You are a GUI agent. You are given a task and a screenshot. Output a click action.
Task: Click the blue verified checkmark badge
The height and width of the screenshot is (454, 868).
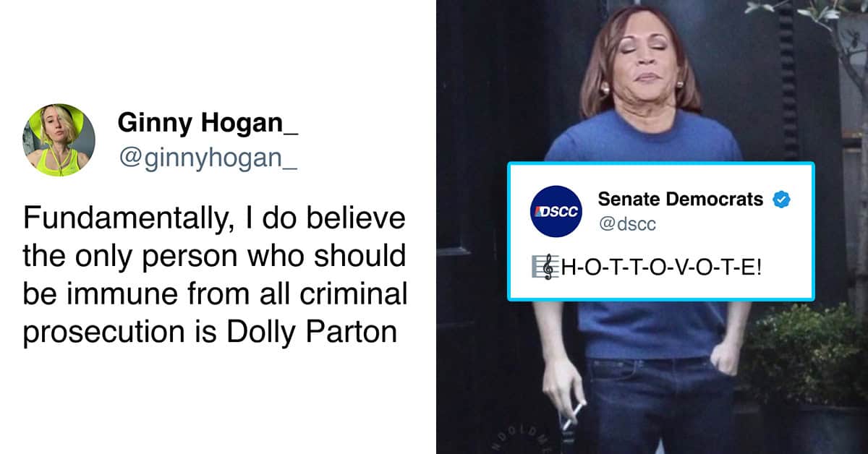pyautogui.click(x=780, y=200)
